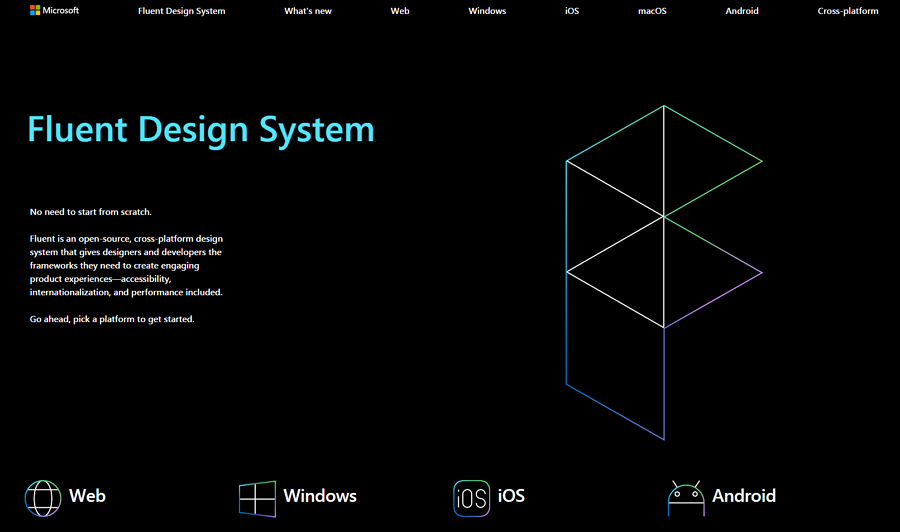Choose the iOS rounded square icon
Screen dimensions: 900x532
(471, 498)
